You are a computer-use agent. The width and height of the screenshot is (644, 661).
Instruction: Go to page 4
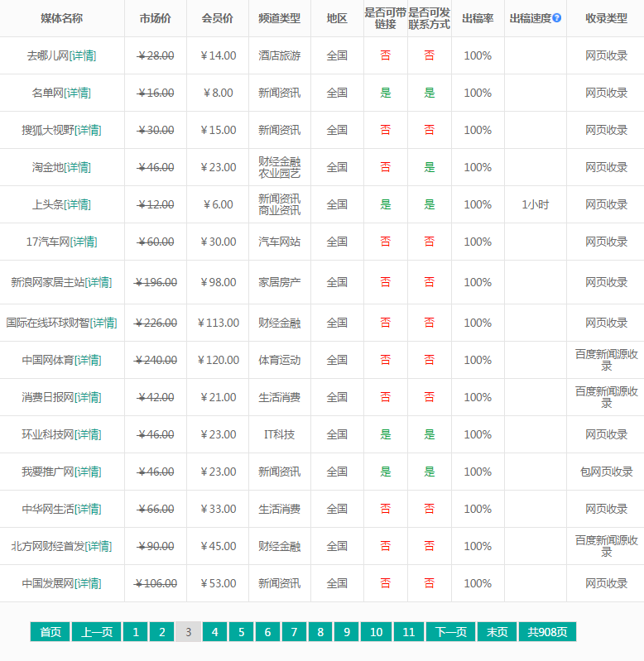[x=214, y=632]
